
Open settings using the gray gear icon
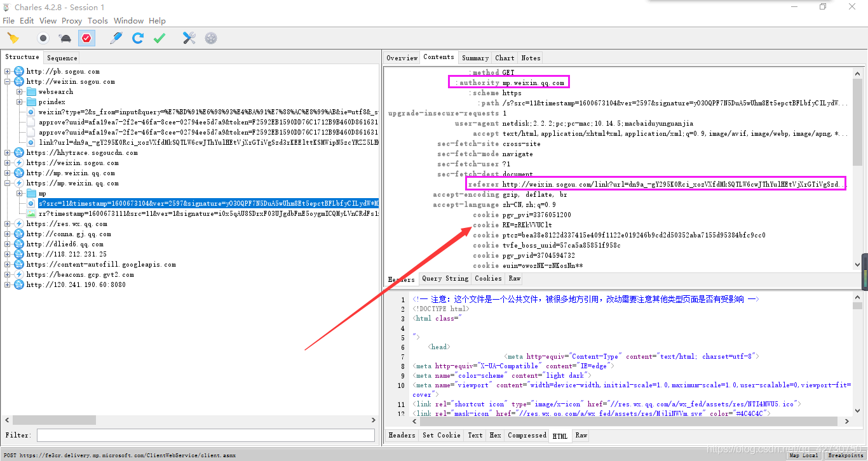(211, 38)
